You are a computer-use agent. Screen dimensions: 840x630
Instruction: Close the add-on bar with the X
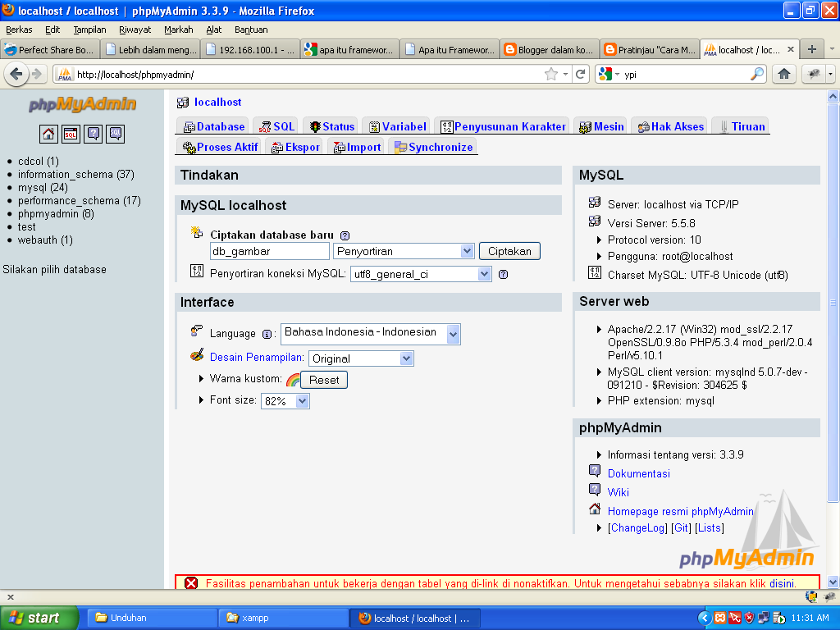[x=10, y=597]
